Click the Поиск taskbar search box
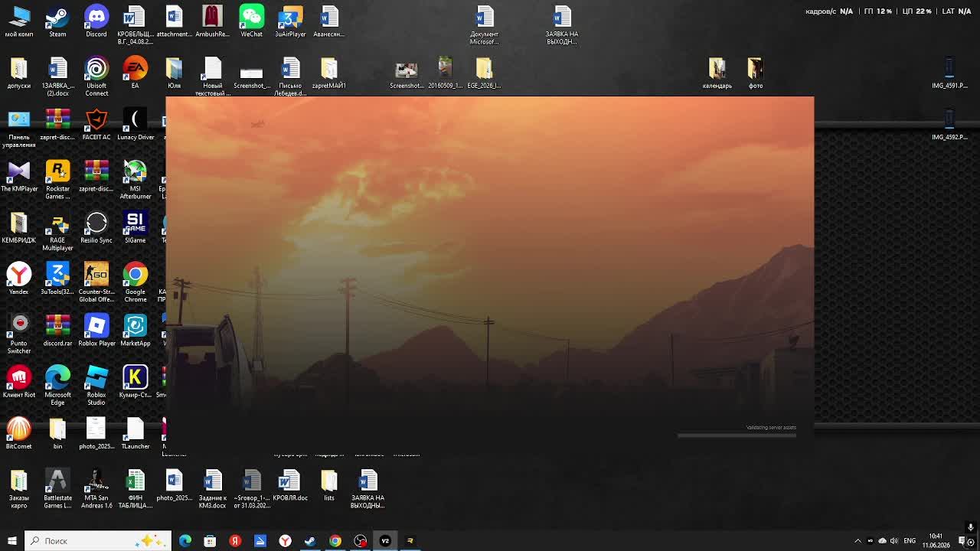This screenshot has height=551, width=980. click(x=97, y=541)
